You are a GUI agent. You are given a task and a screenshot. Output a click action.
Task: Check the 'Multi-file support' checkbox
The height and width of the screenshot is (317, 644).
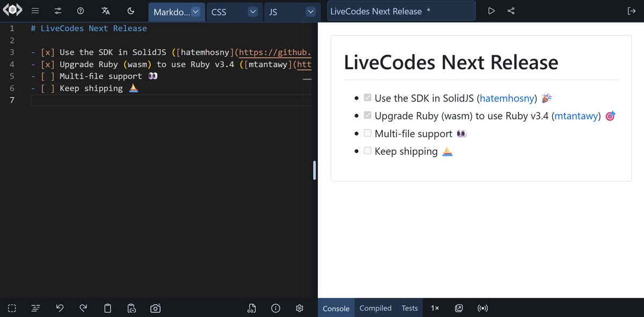[x=368, y=133]
